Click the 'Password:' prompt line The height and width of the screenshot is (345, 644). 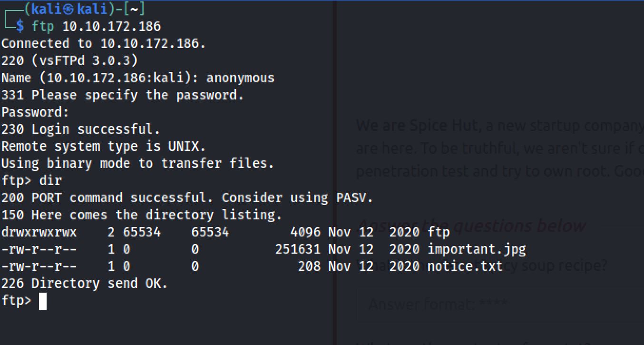(35, 112)
